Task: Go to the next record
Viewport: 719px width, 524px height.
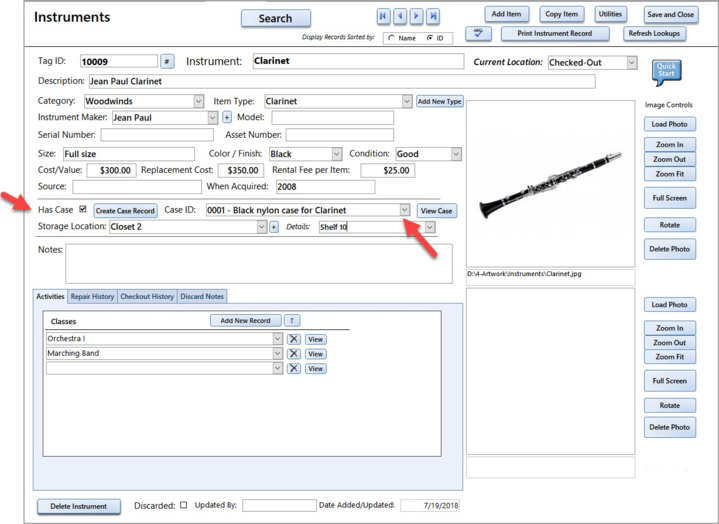Action: click(417, 17)
